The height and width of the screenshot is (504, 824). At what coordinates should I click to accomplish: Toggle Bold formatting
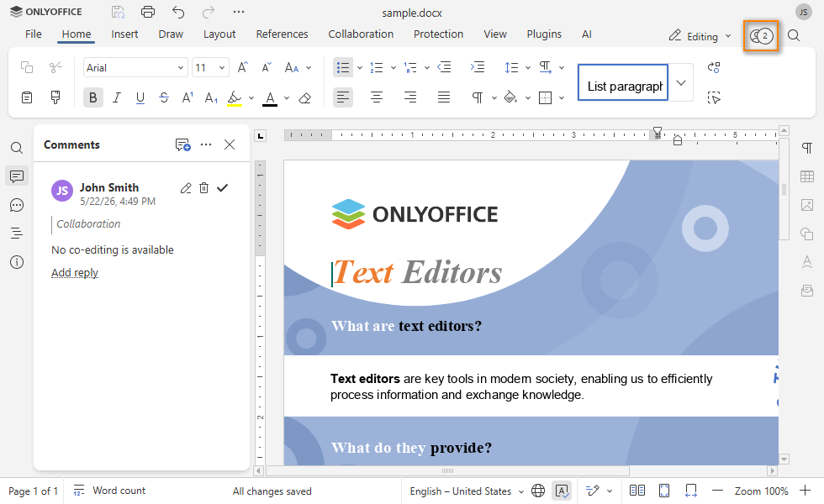(93, 97)
